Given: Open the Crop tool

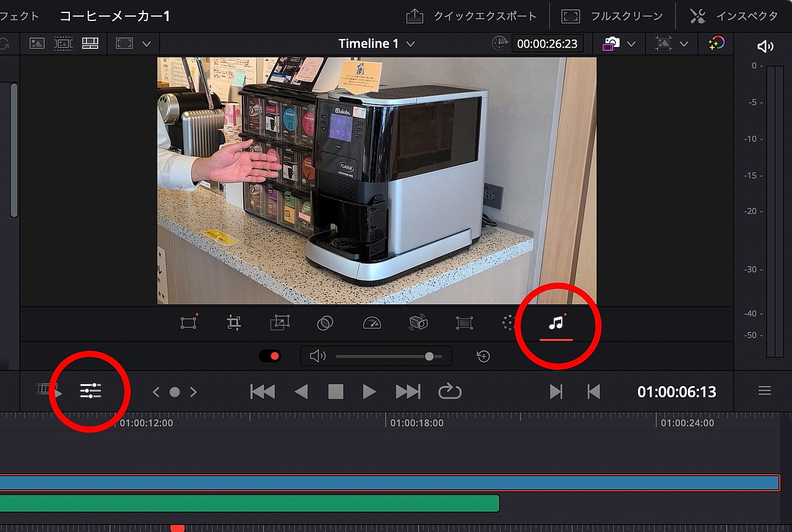Looking at the screenshot, I should point(234,323).
